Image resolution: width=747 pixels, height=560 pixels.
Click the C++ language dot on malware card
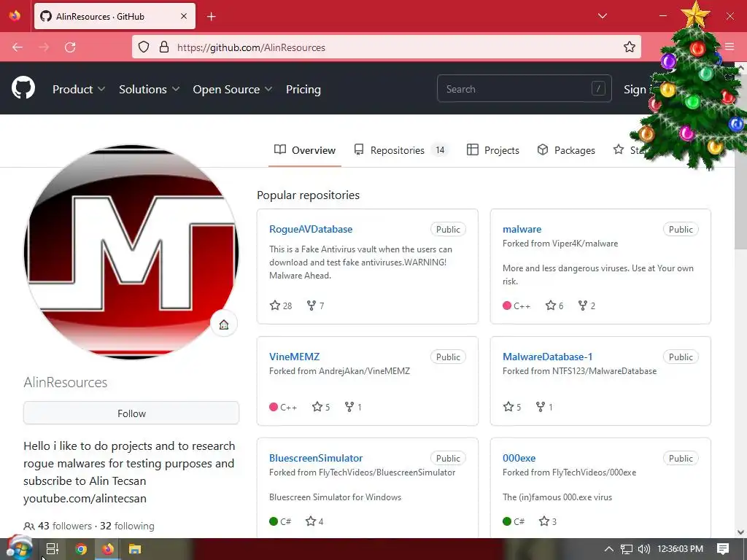pos(507,306)
